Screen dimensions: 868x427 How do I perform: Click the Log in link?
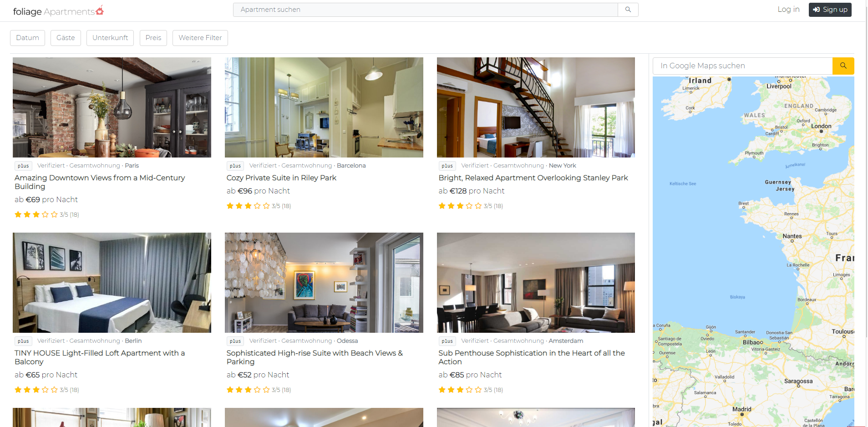point(788,10)
